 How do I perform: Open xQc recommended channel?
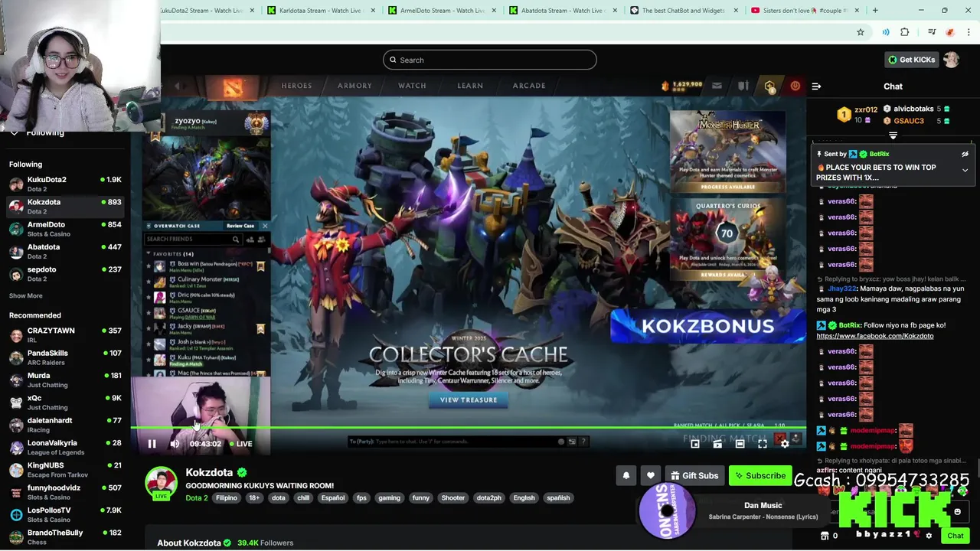tap(65, 403)
